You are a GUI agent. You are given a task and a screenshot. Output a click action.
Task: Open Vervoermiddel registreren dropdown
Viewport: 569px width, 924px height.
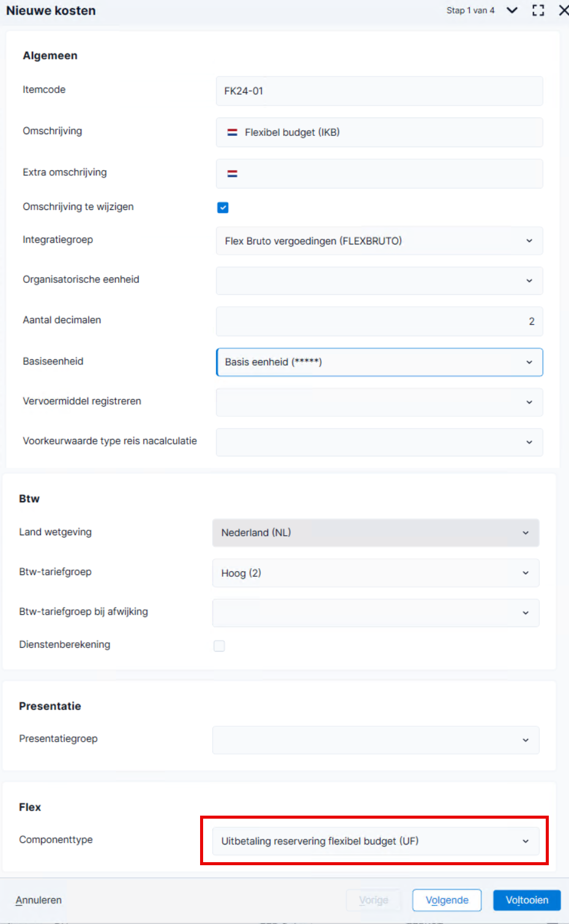click(x=379, y=402)
